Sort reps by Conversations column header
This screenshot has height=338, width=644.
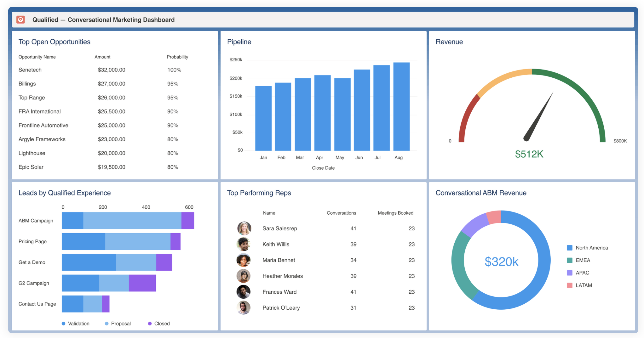(x=341, y=213)
